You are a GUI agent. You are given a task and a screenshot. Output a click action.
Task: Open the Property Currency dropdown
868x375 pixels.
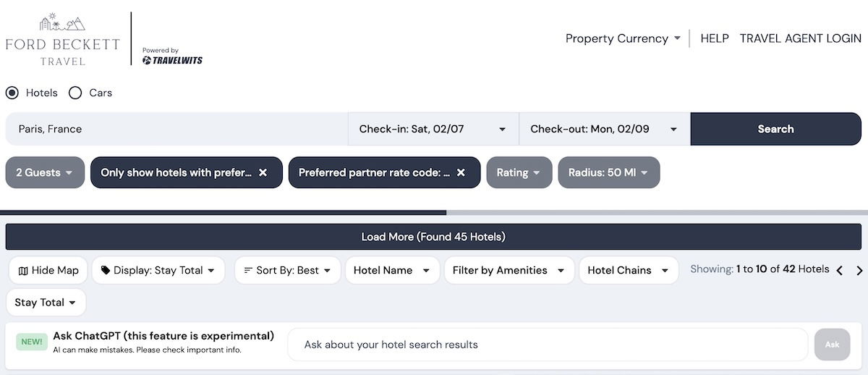click(623, 38)
